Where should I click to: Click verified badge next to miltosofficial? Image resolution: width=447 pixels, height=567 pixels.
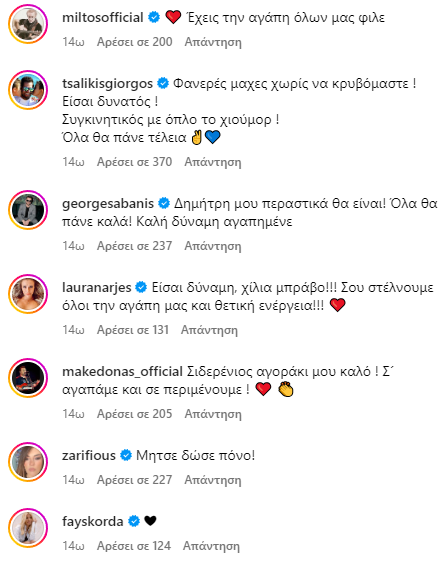pyautogui.click(x=154, y=17)
